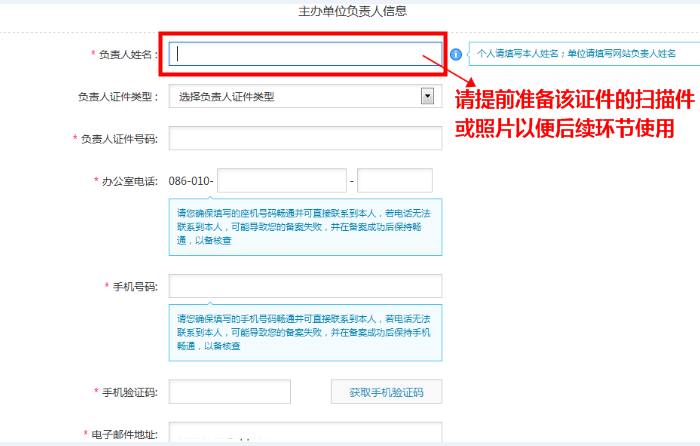Click the 负责人姓名 field label
The image size is (700, 446).
[127, 54]
